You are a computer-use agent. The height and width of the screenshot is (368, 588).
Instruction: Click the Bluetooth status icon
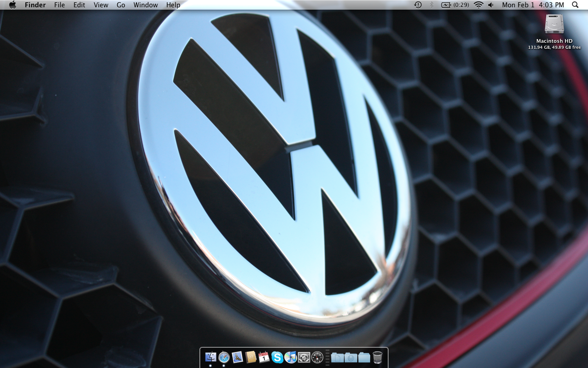431,5
